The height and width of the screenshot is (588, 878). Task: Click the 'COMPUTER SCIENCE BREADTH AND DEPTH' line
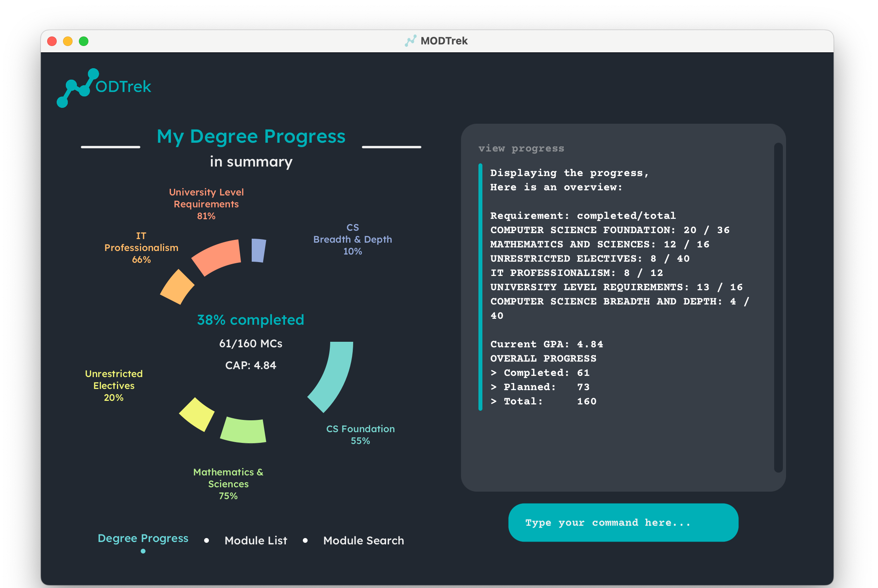point(620,308)
